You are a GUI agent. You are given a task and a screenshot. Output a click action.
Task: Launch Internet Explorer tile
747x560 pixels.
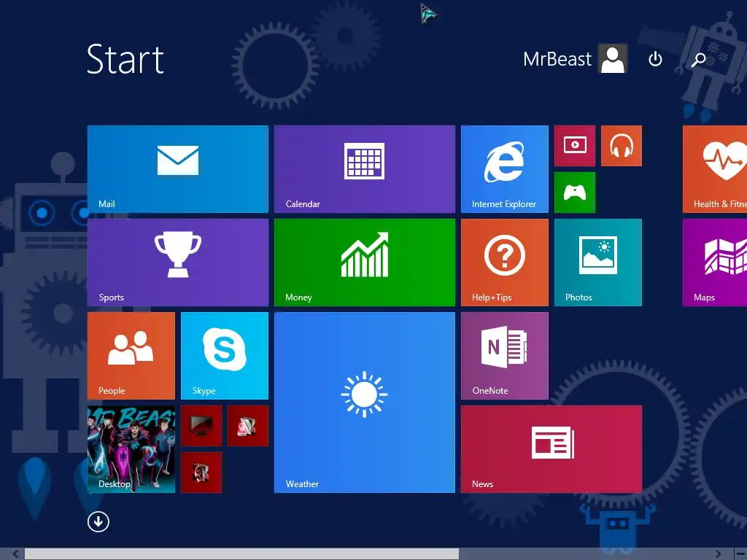click(505, 169)
